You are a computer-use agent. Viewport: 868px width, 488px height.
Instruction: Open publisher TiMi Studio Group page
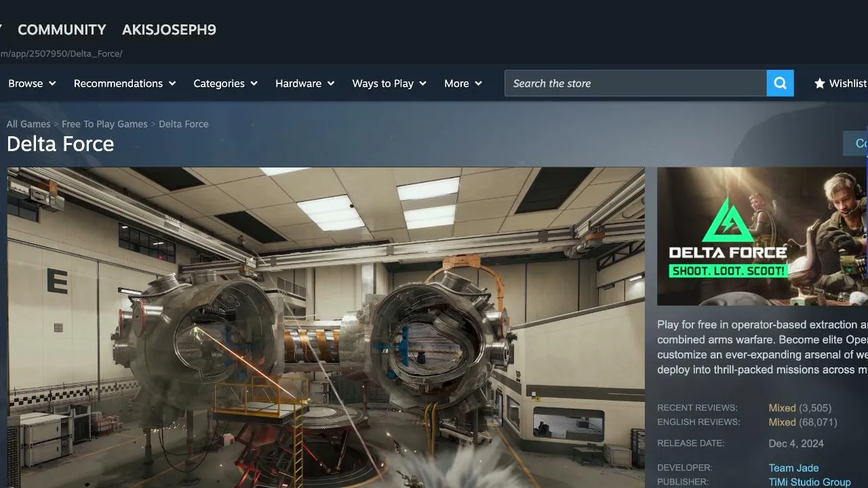click(x=810, y=482)
